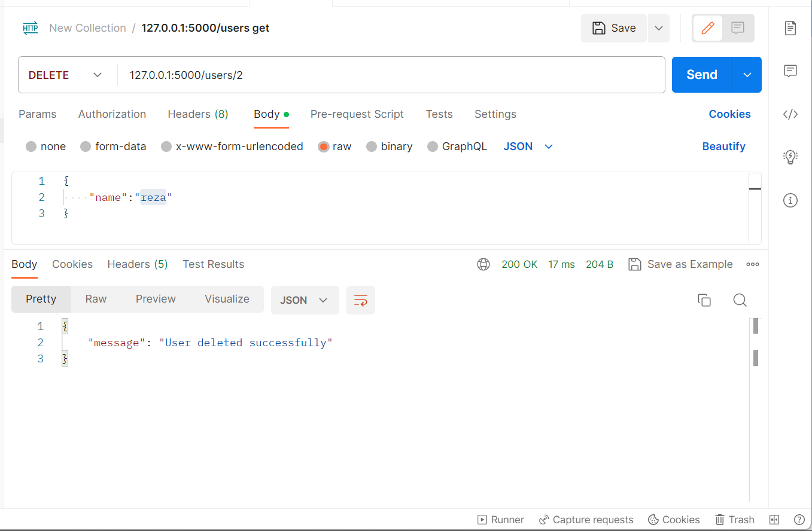Open the Comments sidebar icon

tap(790, 71)
